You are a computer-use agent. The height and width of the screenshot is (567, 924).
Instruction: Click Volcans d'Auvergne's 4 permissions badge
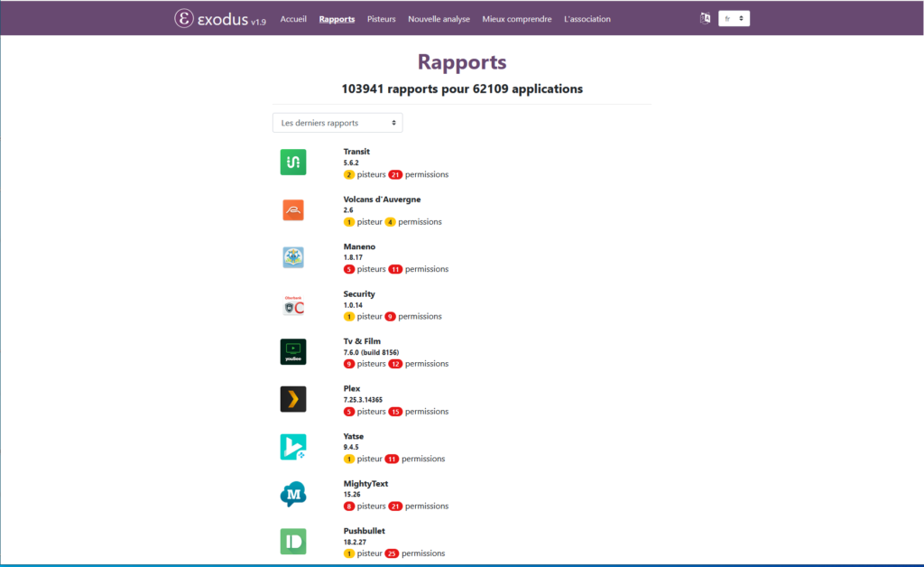[390, 222]
